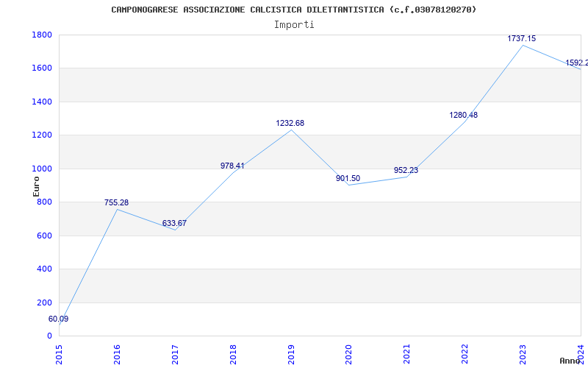This screenshot has width=588, height=368.
Task: Click the 60.09 data label
Action: click(x=59, y=319)
